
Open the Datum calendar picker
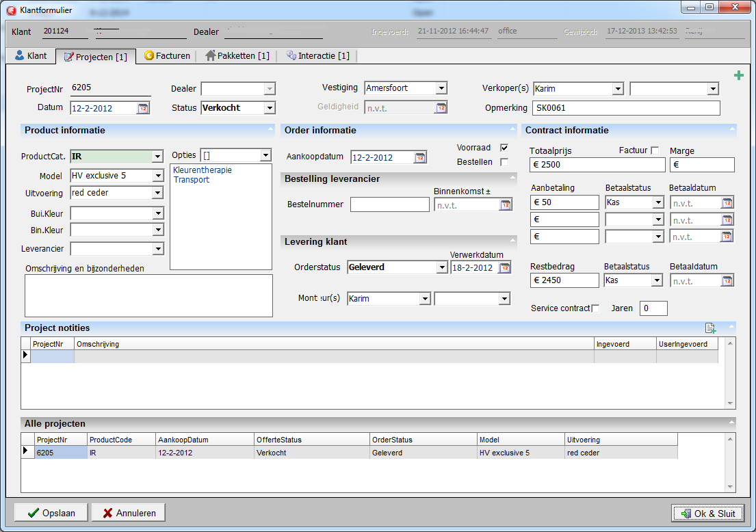click(143, 108)
